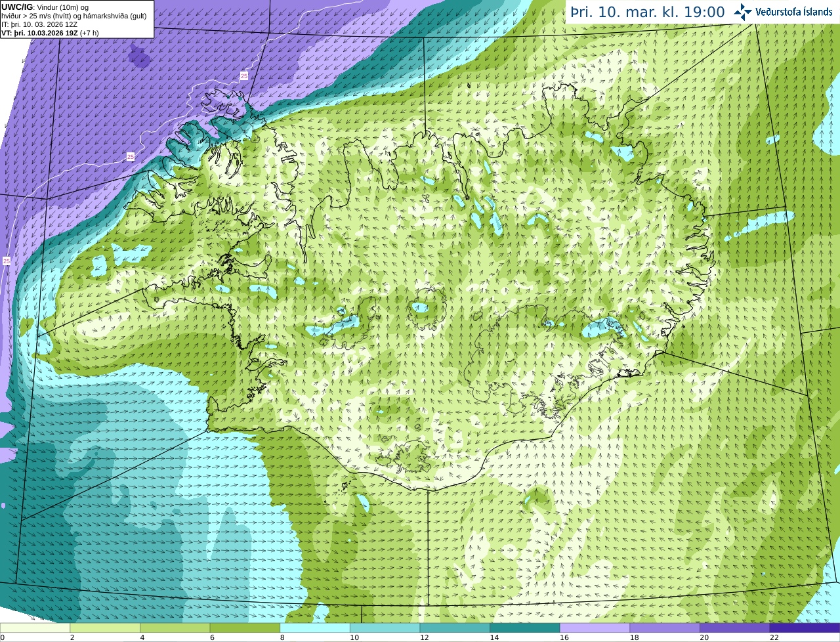The width and height of the screenshot is (840, 642).
Task: Pick the 18–20 m/s purple legend swatch
Action: click(x=665, y=628)
